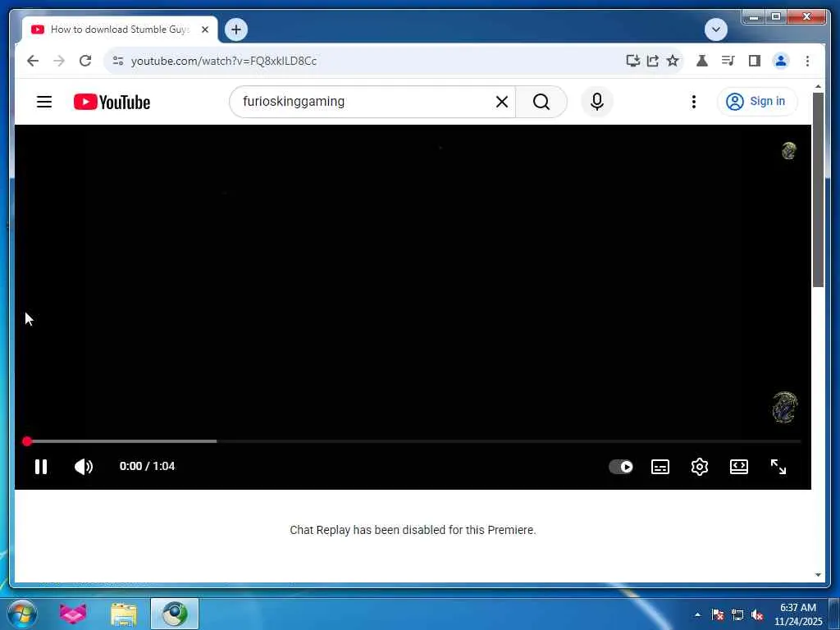Open video settings gear
Image resolution: width=840 pixels, height=630 pixels.
tap(699, 467)
